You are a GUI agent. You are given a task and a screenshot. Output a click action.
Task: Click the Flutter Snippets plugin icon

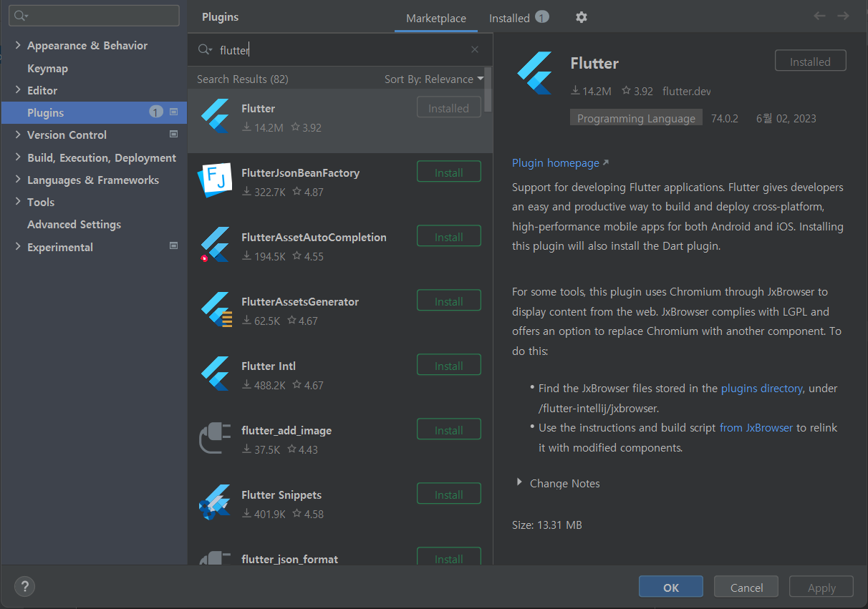(x=215, y=502)
